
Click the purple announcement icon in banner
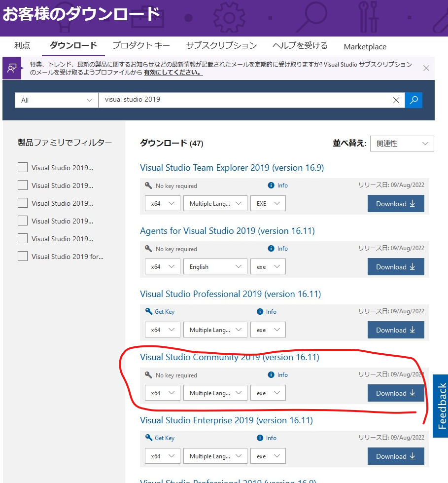tap(12, 68)
